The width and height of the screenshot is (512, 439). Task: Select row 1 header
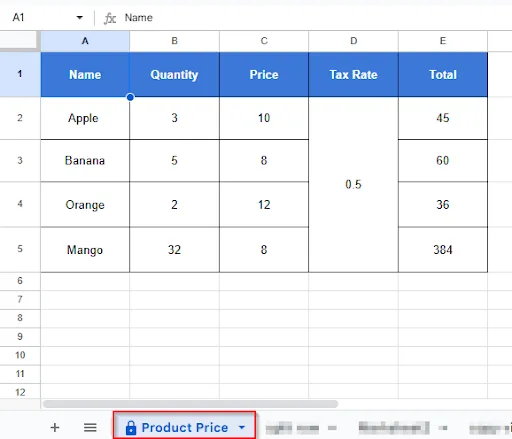pyautogui.click(x=20, y=74)
